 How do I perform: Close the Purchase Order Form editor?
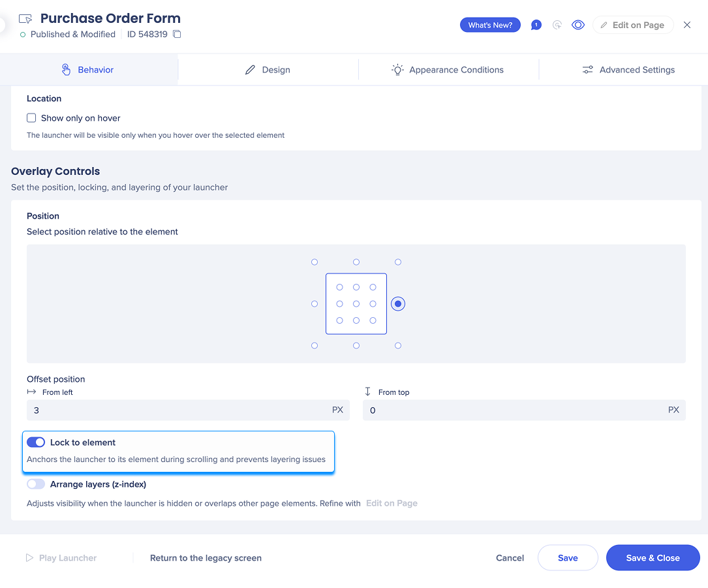tap(687, 25)
